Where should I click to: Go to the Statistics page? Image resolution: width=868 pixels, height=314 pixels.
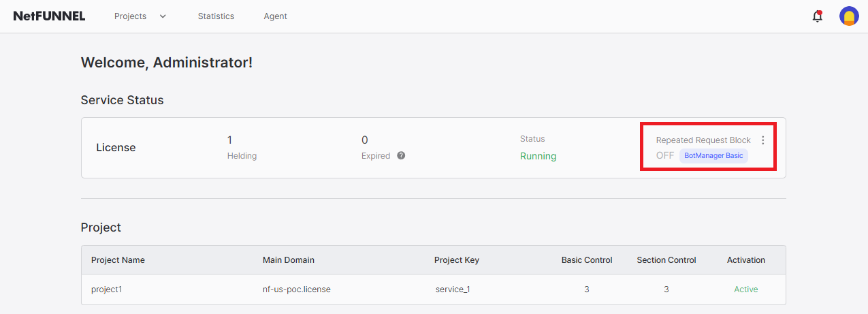pyautogui.click(x=216, y=16)
